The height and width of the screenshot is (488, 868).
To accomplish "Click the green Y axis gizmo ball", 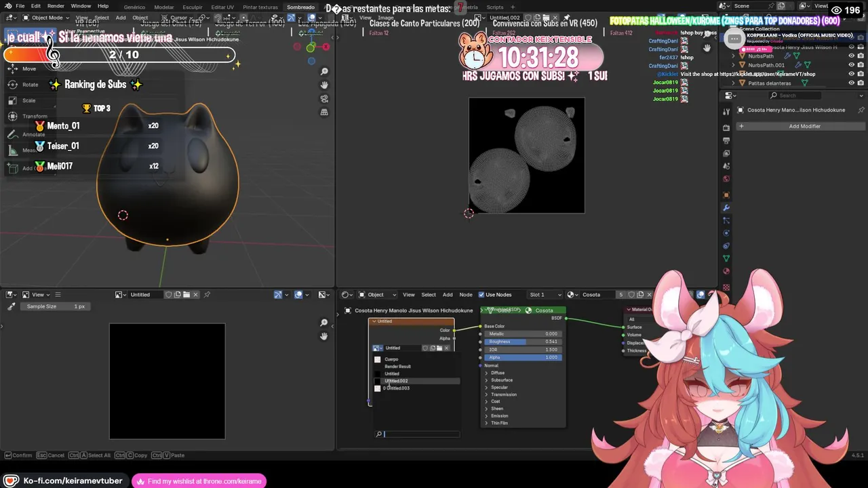I will [311, 47].
